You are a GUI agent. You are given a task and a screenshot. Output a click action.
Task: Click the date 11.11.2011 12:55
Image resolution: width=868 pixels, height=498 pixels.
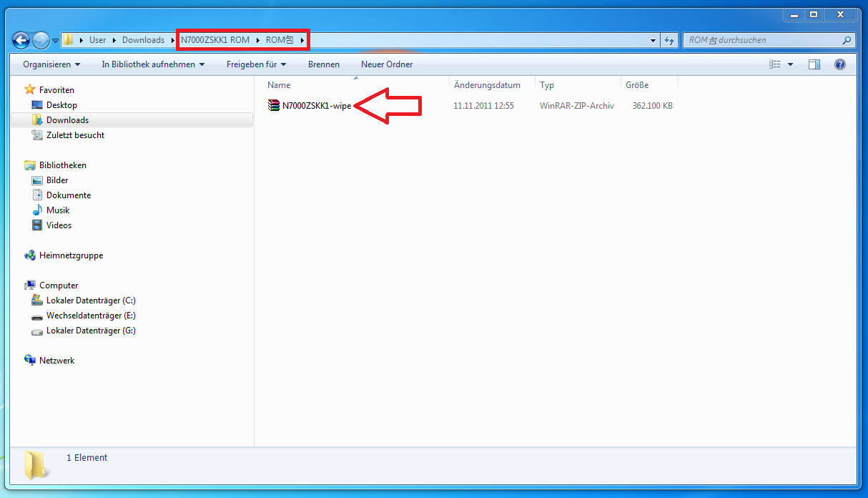pos(484,106)
